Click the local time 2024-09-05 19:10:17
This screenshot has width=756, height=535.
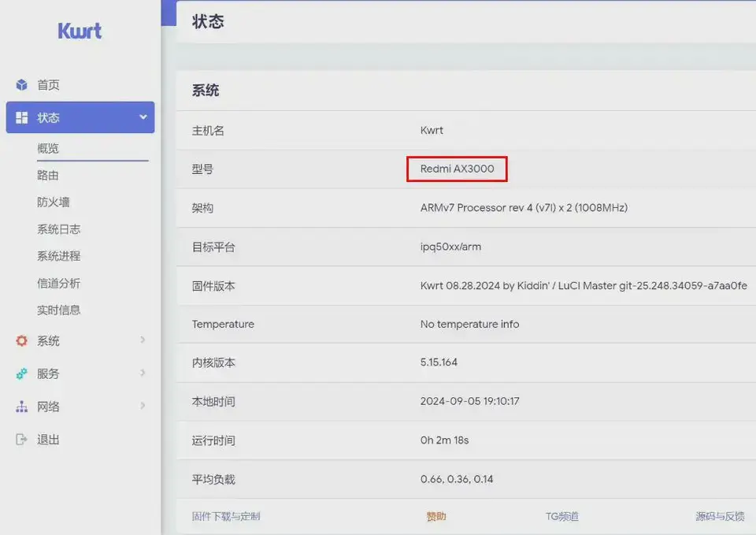(x=469, y=401)
